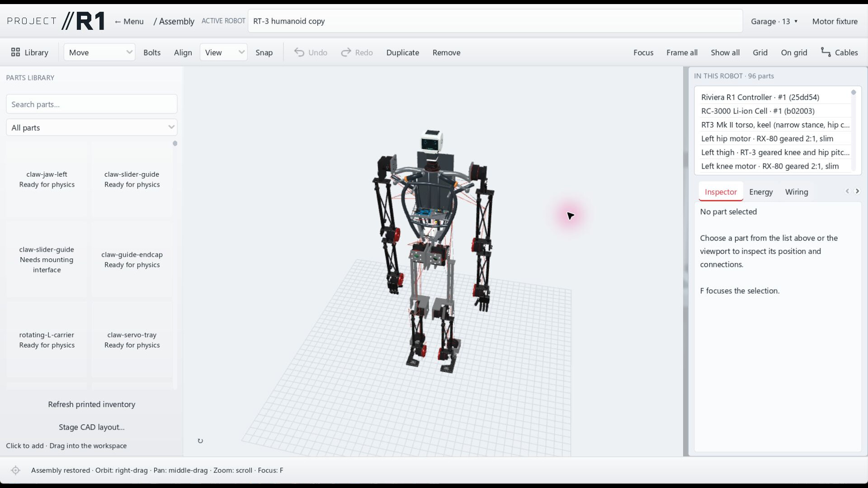Viewport: 868px width, 488px height.
Task: Open the parts Library panel
Action: 30,52
